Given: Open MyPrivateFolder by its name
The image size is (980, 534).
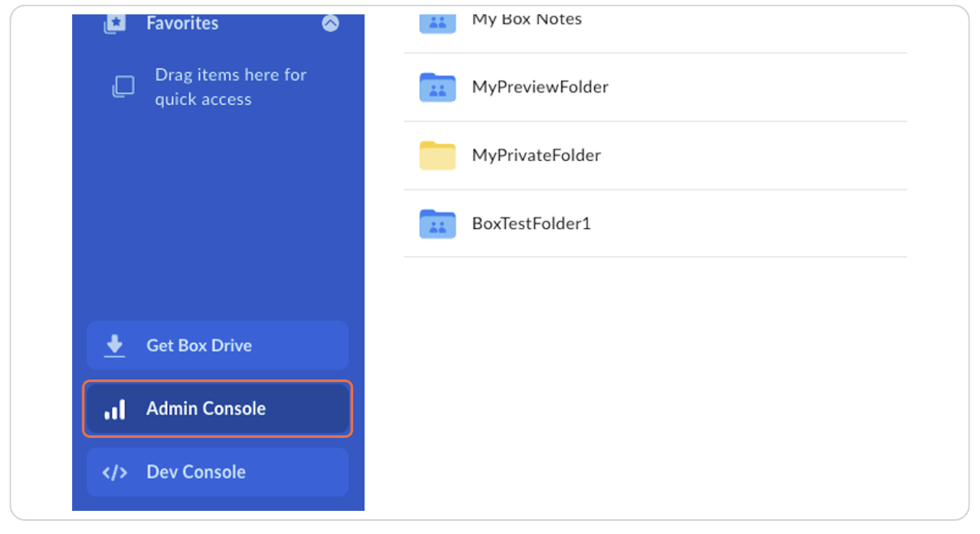Looking at the screenshot, I should [x=536, y=155].
